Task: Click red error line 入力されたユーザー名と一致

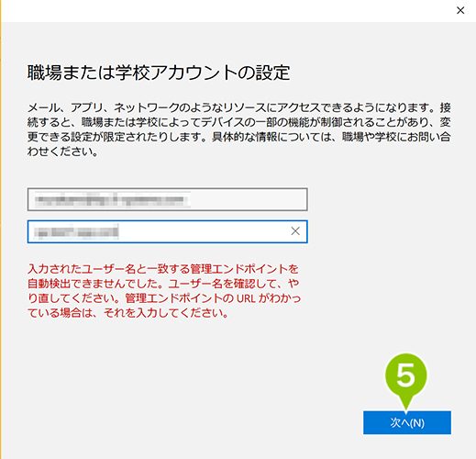Action: pos(163,269)
